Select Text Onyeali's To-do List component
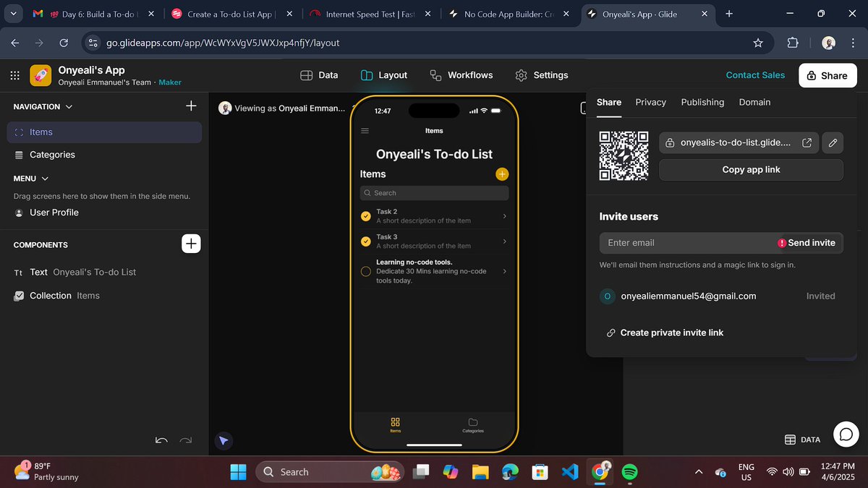The image size is (868, 488). (104, 273)
